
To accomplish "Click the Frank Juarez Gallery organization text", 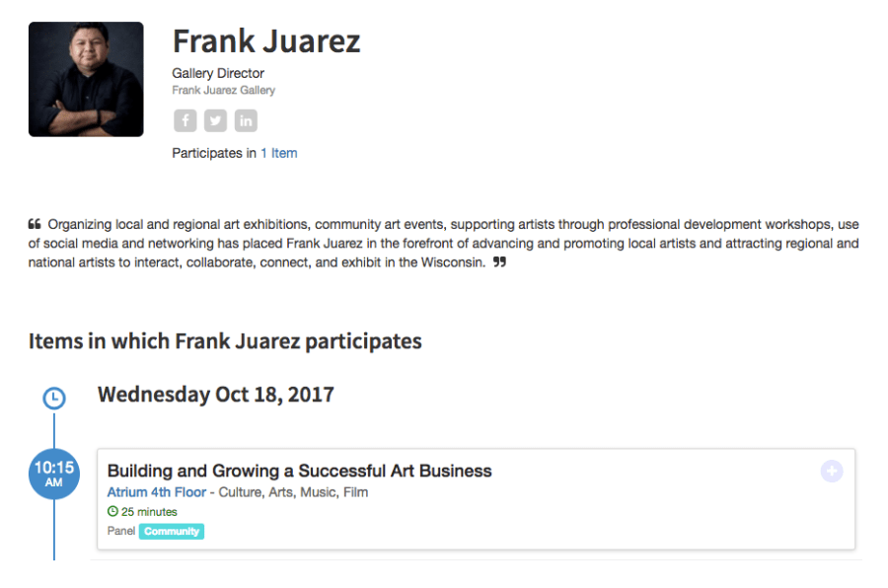I will point(223,90).
